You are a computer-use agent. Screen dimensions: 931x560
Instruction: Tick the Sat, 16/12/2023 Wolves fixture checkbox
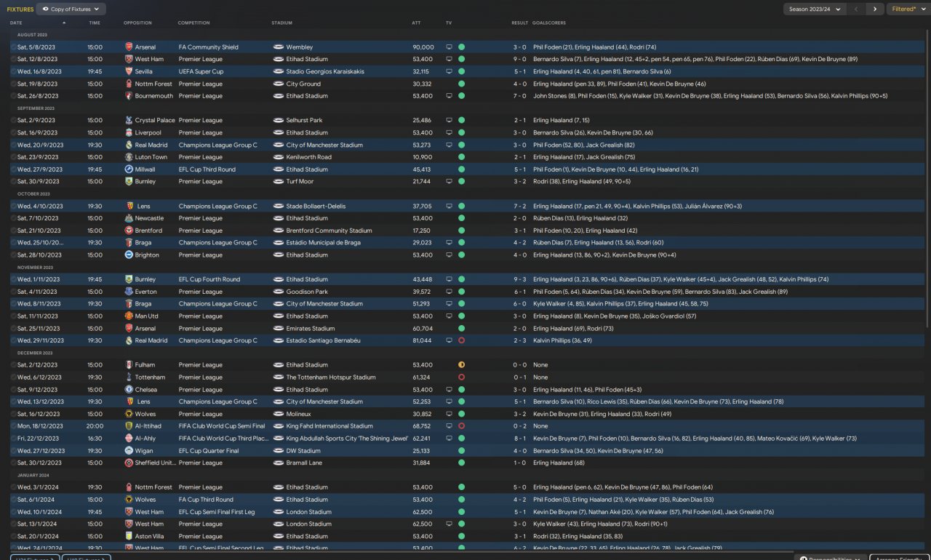click(13, 414)
